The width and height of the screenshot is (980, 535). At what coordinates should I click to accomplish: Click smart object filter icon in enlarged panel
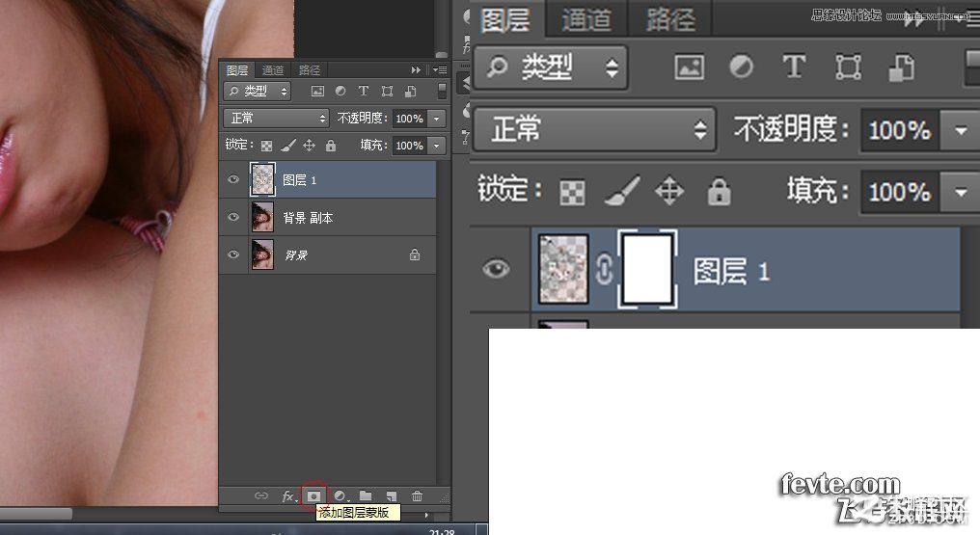pyautogui.click(x=901, y=67)
